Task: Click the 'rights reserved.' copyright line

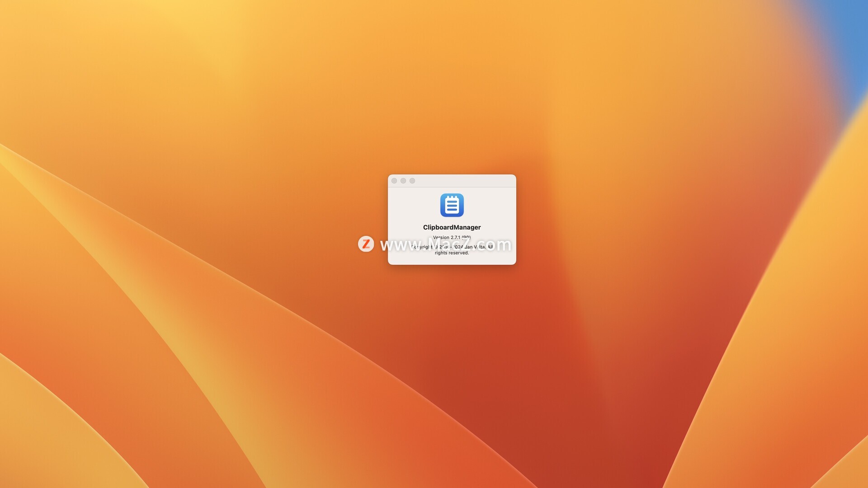Action: click(x=452, y=253)
